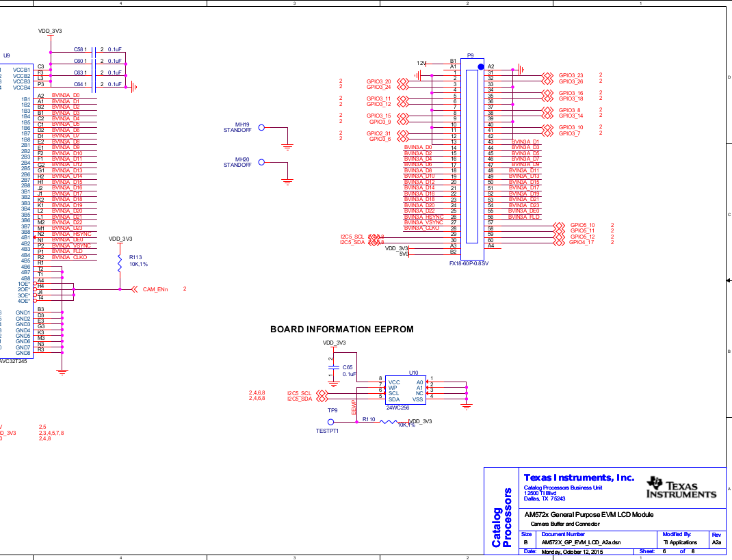Select the P9 connector body rectangle
Image resolution: width=732 pixels, height=560 pixels.
coord(472,159)
